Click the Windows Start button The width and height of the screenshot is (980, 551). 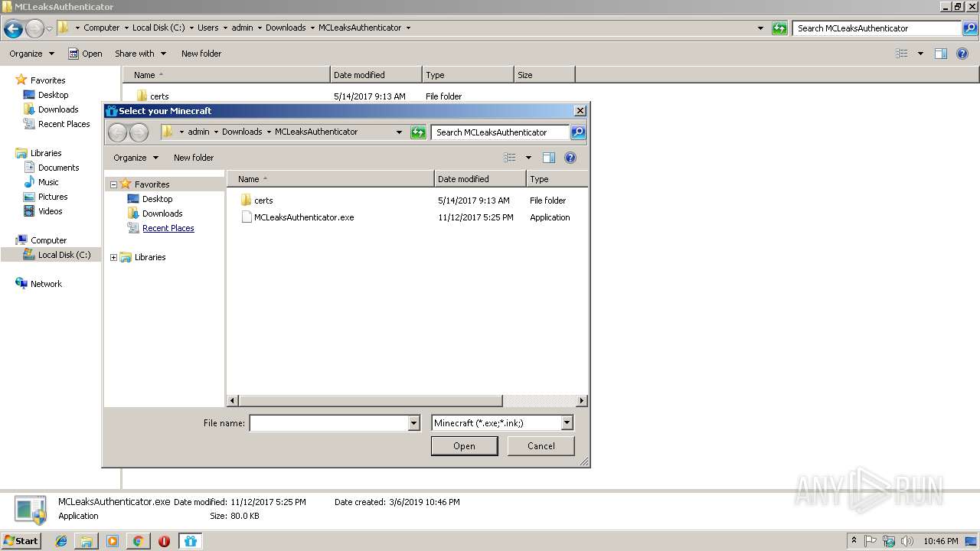(x=21, y=541)
